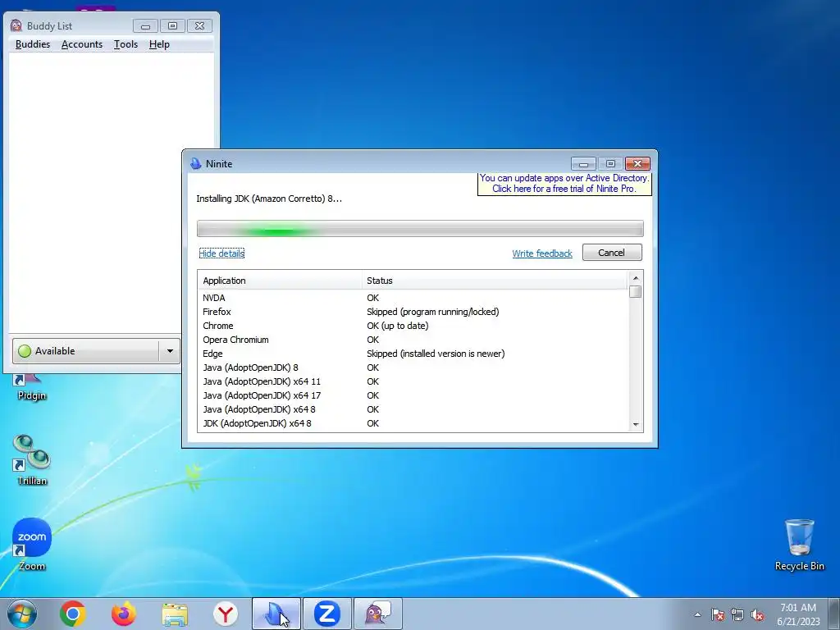Open Zoom taskbar button
840x630 pixels.
pyautogui.click(x=327, y=614)
